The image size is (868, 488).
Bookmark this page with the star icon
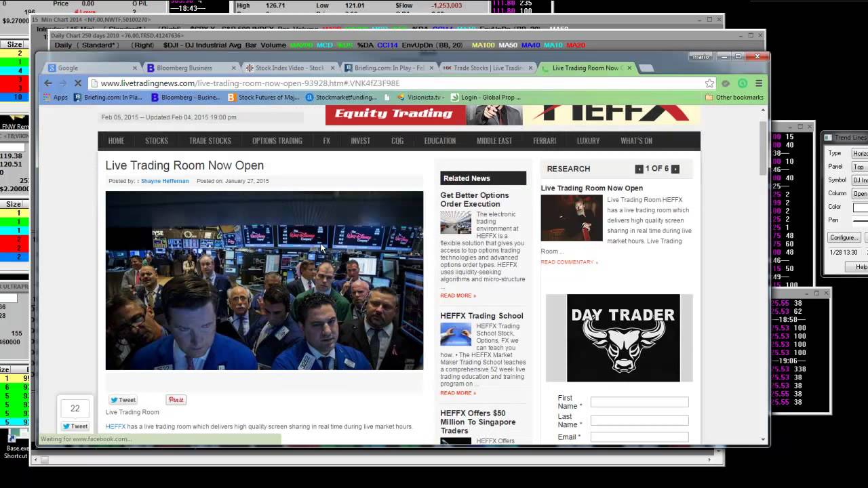709,83
